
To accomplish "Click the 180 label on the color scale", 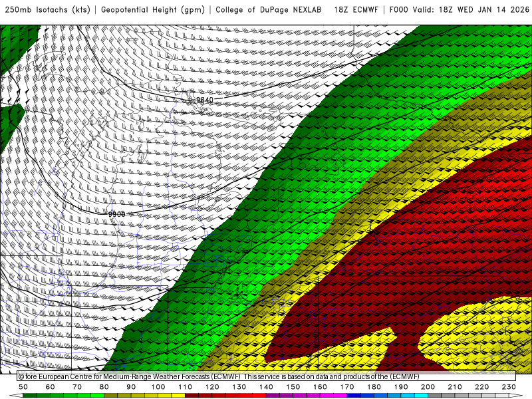I will [x=374, y=387].
